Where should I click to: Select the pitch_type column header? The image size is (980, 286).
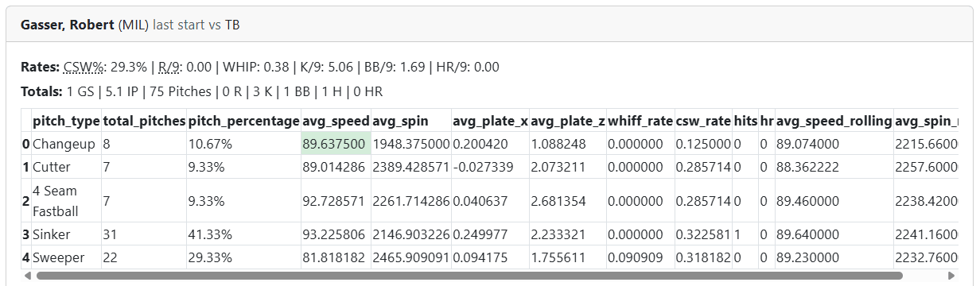pyautogui.click(x=66, y=122)
